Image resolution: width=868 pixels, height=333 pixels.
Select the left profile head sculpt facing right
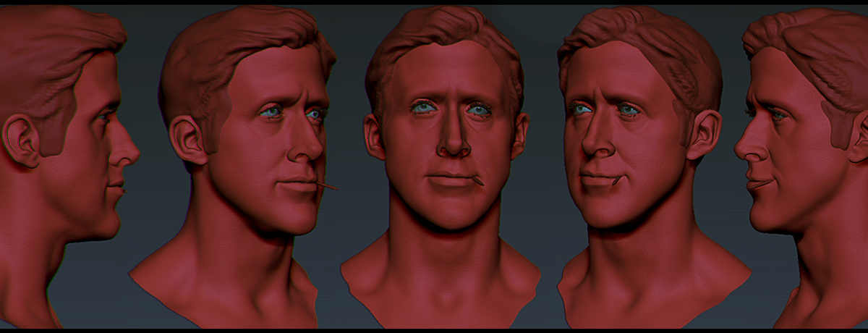(69, 166)
